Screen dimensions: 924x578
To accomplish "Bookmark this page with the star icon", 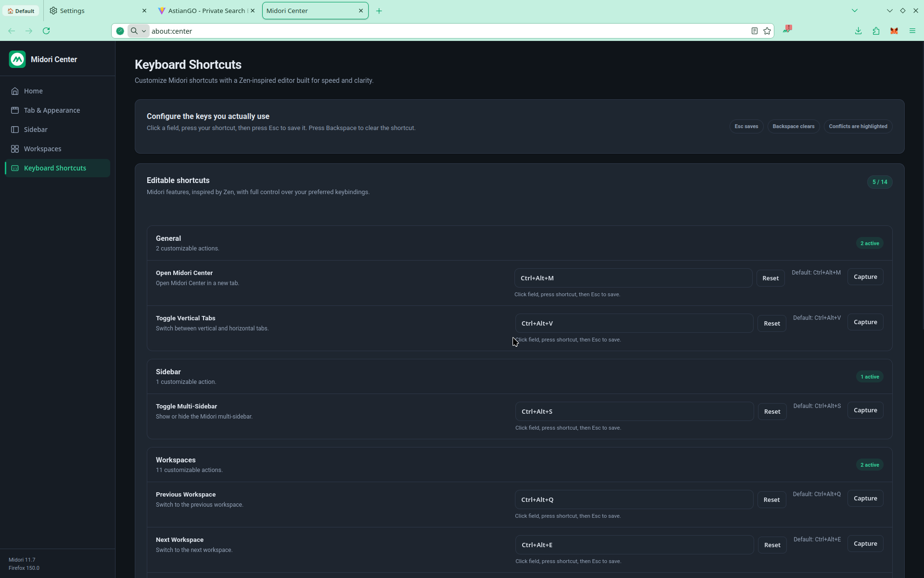I will click(767, 31).
